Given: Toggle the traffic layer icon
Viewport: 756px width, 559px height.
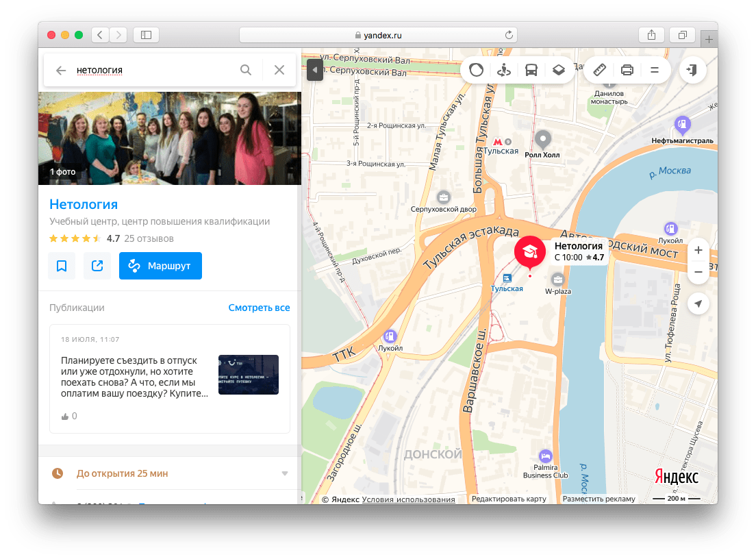Looking at the screenshot, I should coord(476,70).
